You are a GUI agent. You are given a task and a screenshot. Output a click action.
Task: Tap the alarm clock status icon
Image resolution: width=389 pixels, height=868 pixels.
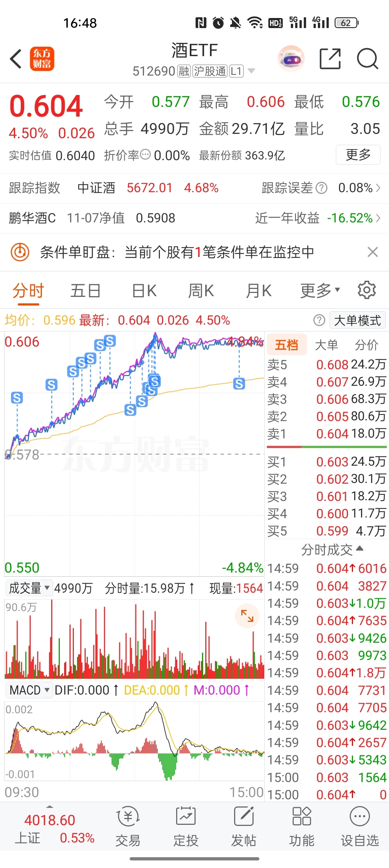(x=218, y=23)
